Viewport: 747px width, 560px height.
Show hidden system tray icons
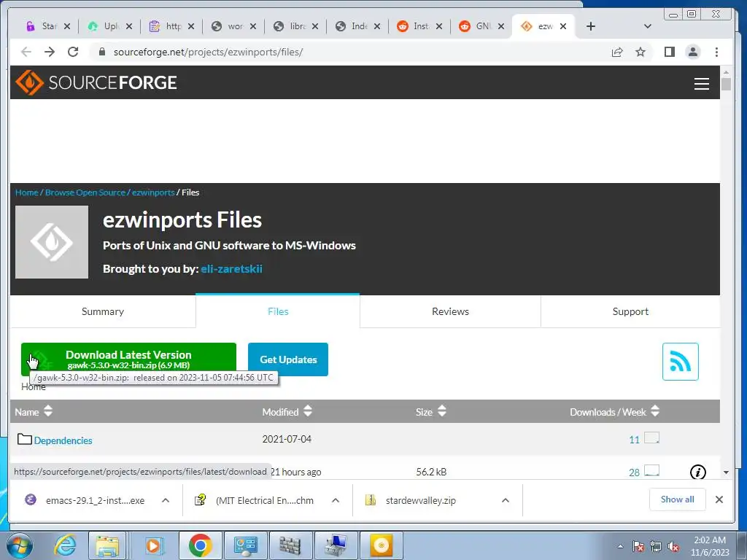pyautogui.click(x=620, y=546)
